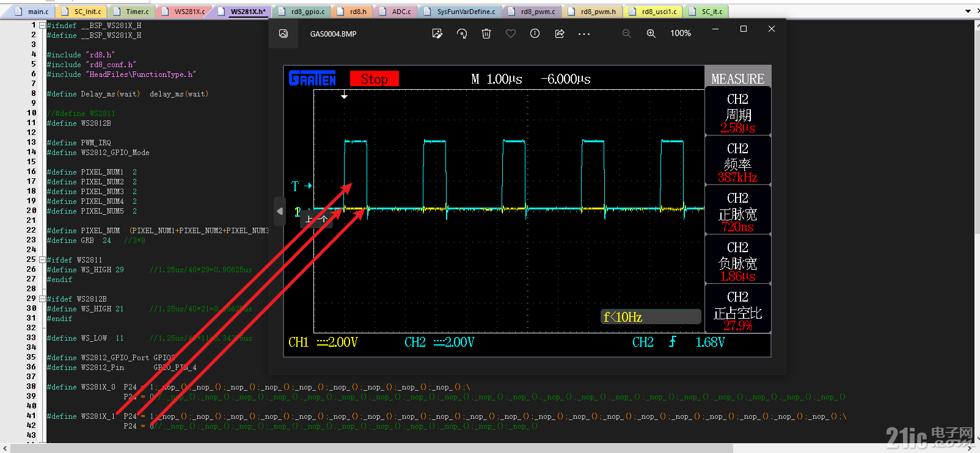Click '#define WS281X_1' on line 41
The width and height of the screenshot is (980, 453).
[x=81, y=416]
